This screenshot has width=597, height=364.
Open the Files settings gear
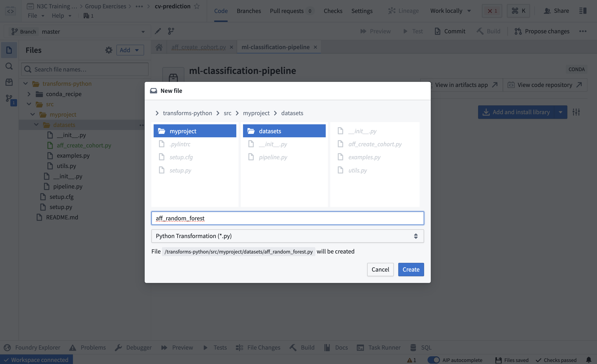pos(109,50)
